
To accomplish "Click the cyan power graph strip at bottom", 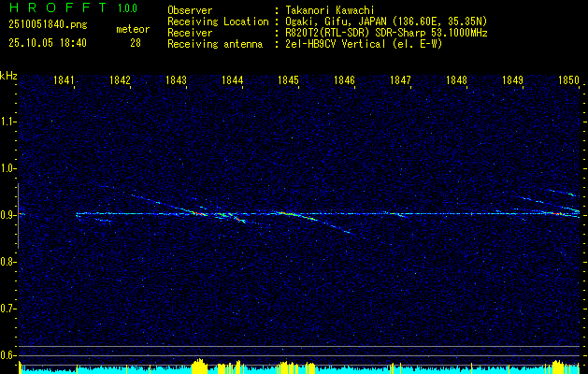I will 299,368.
